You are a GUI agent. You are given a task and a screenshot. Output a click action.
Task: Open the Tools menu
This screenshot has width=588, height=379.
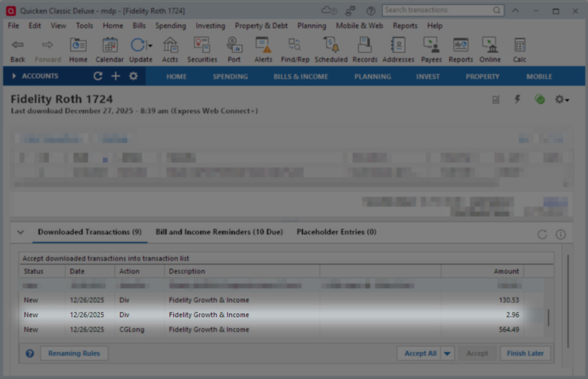tap(84, 25)
